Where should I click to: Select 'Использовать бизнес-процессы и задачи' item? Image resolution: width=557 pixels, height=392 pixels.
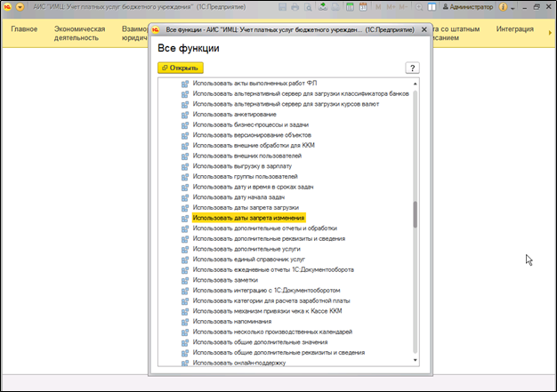click(x=248, y=124)
